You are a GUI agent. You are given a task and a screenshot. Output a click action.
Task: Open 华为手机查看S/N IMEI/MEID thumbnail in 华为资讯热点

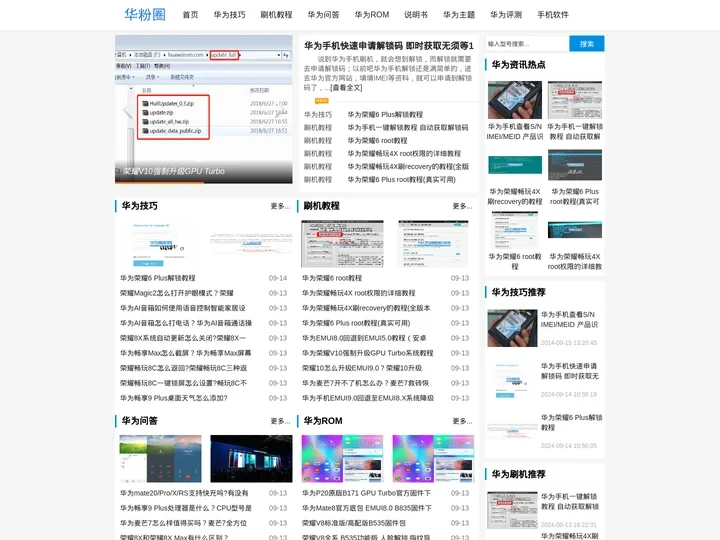tap(515, 100)
